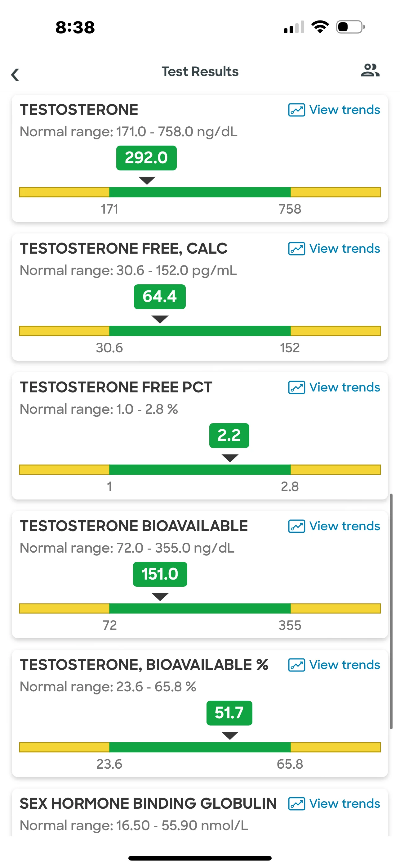Tap the back chevron arrow
This screenshot has height=868, width=400.
pyautogui.click(x=15, y=75)
